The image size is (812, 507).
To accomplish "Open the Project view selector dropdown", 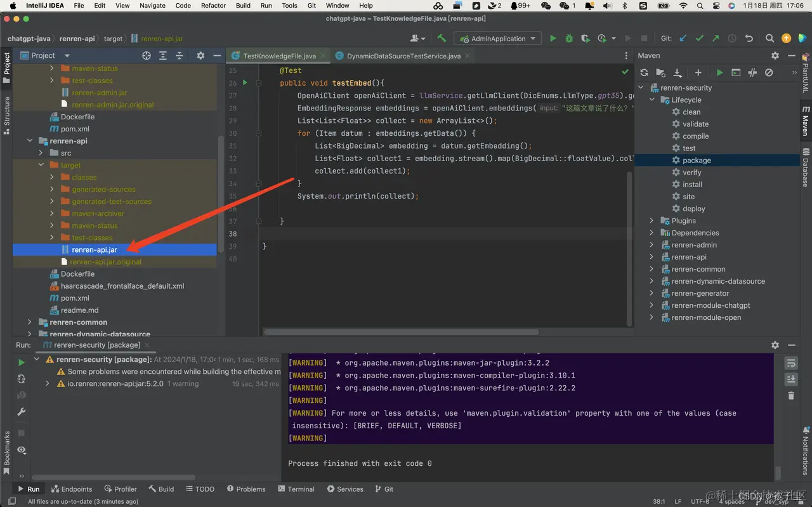I will [67, 56].
